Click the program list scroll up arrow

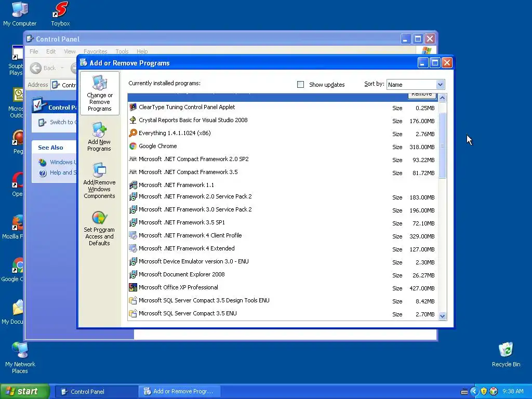click(442, 98)
